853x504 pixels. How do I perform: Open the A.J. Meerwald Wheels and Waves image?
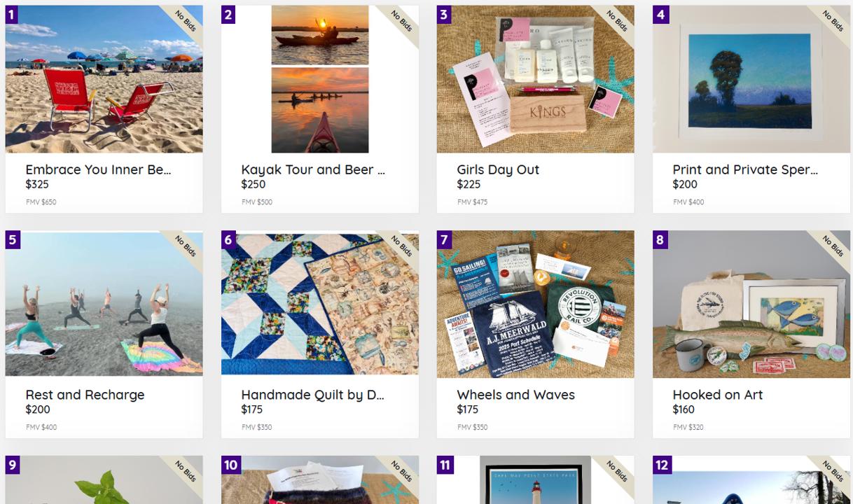point(535,304)
